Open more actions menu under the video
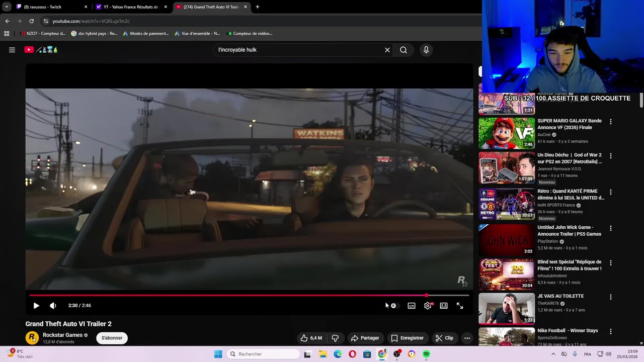 (467, 338)
